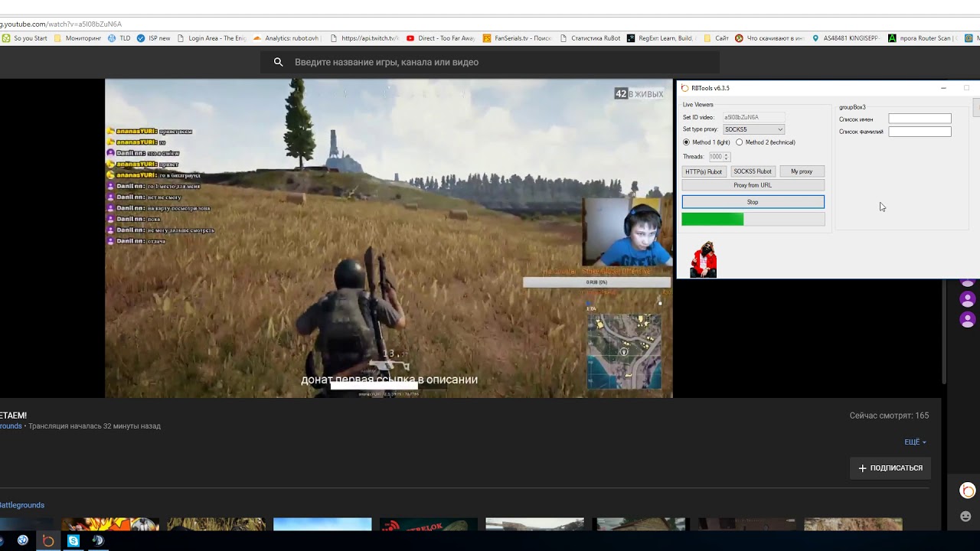Click the Threads stepper arrows
The image size is (980, 551).
point(726,157)
